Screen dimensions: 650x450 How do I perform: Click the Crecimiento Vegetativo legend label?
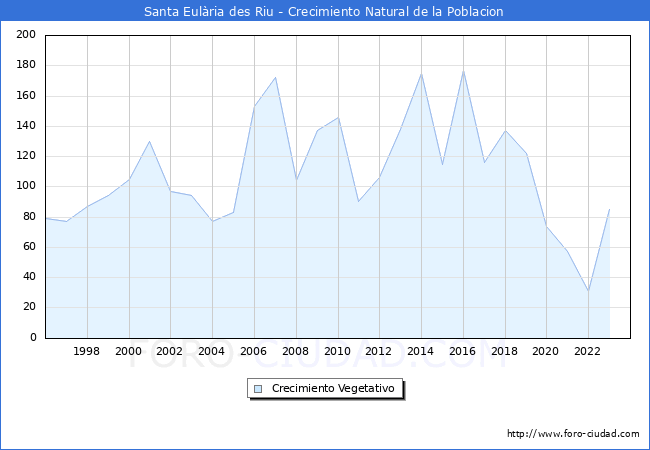333,388
